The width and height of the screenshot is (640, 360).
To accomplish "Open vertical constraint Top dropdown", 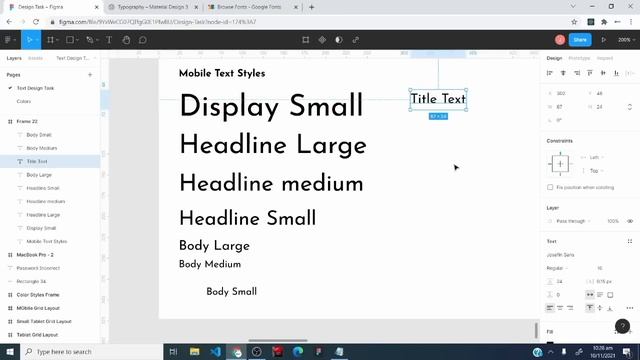I will point(596,171).
